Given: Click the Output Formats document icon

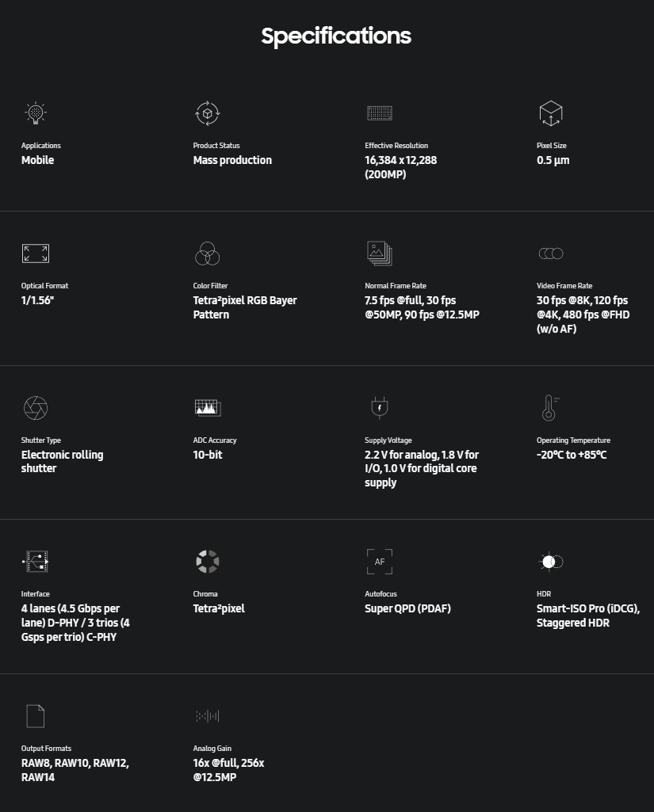Looking at the screenshot, I should click(x=35, y=716).
